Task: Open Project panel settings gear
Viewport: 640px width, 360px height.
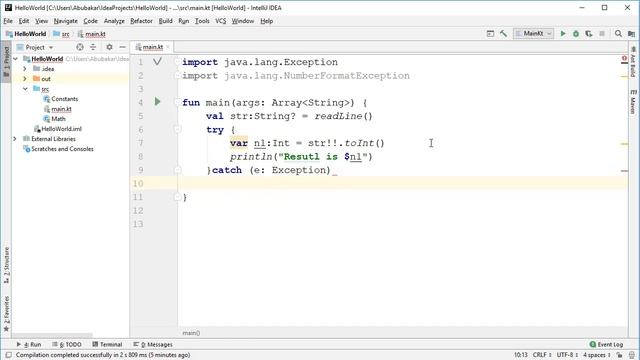Action: tap(109, 47)
